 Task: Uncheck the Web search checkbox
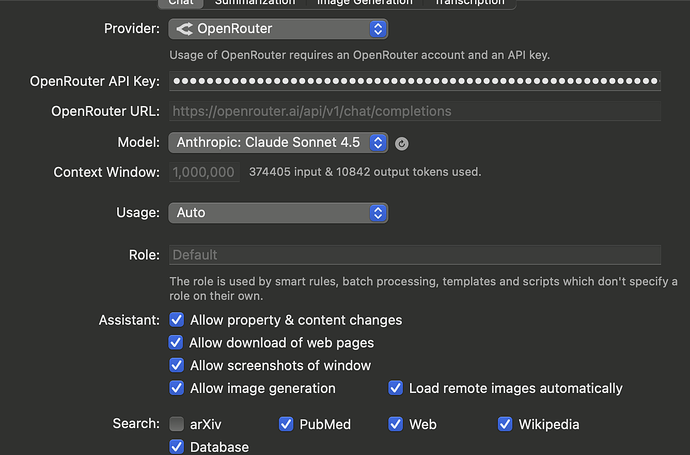click(396, 424)
